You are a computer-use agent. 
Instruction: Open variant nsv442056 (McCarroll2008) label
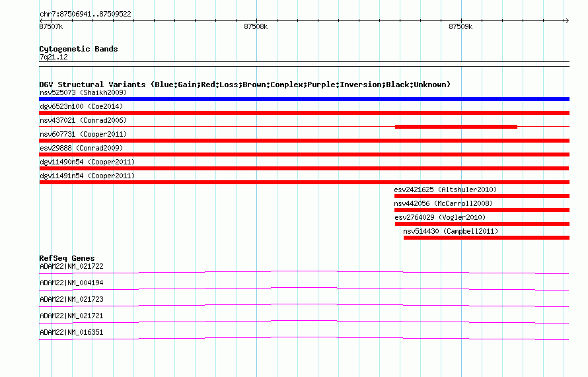443,203
